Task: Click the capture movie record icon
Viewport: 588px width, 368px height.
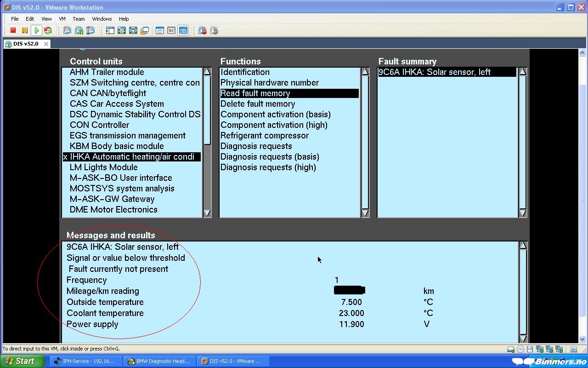Action: point(203,31)
